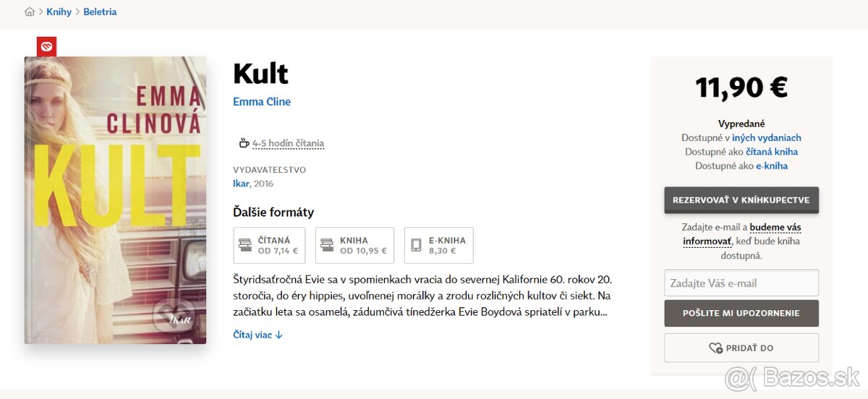The image size is (868, 399).
Task: Click the red badge icon above cover
Action: 46,47
